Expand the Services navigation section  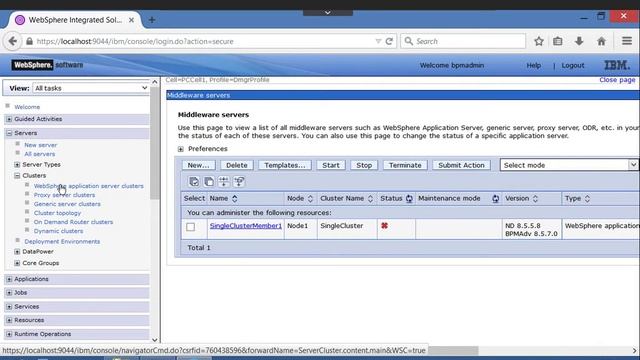tap(9, 307)
